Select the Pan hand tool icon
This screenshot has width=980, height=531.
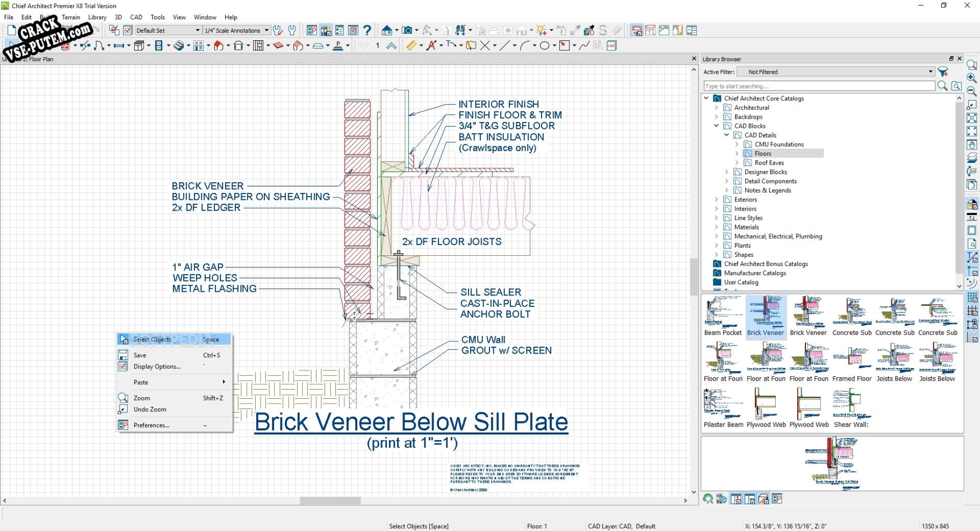[972, 145]
